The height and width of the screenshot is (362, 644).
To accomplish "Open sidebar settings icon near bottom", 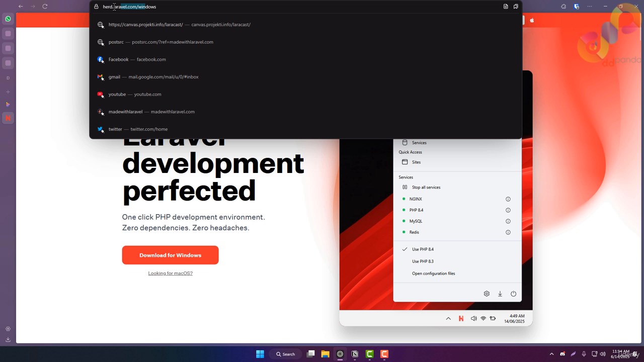I will coord(8,329).
